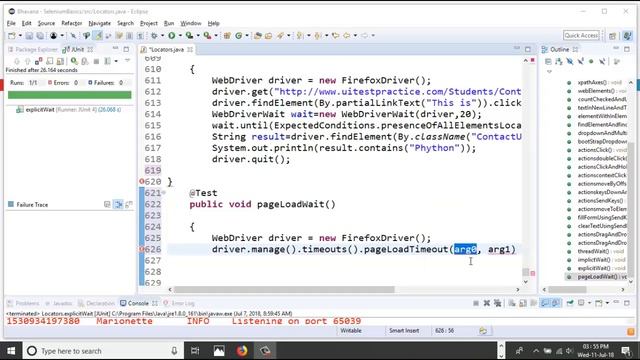Toggle Mark Occurrences in main toolbar

98,36
